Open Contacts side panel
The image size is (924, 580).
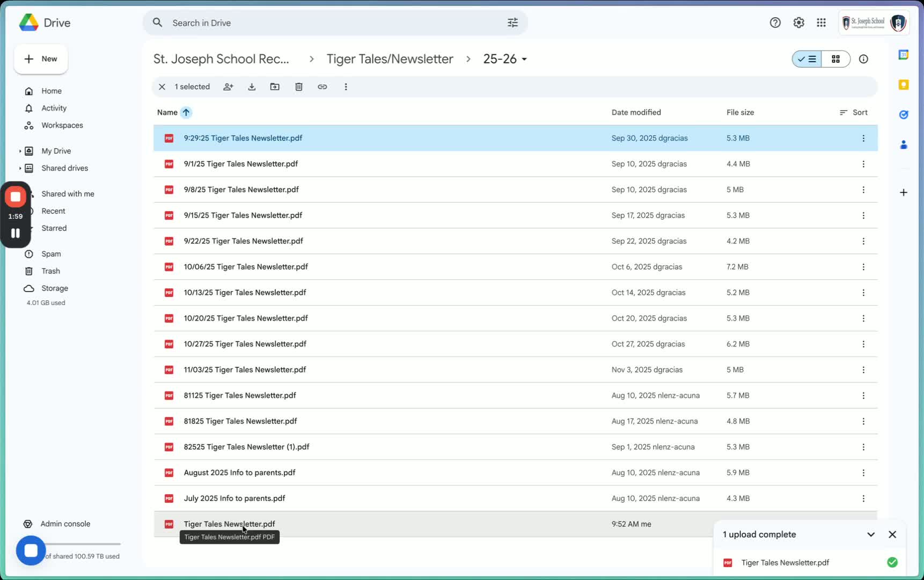904,144
